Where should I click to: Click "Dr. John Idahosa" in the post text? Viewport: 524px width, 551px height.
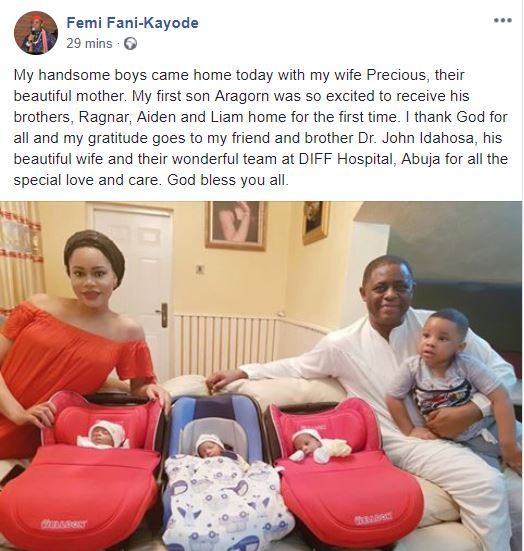(416, 138)
